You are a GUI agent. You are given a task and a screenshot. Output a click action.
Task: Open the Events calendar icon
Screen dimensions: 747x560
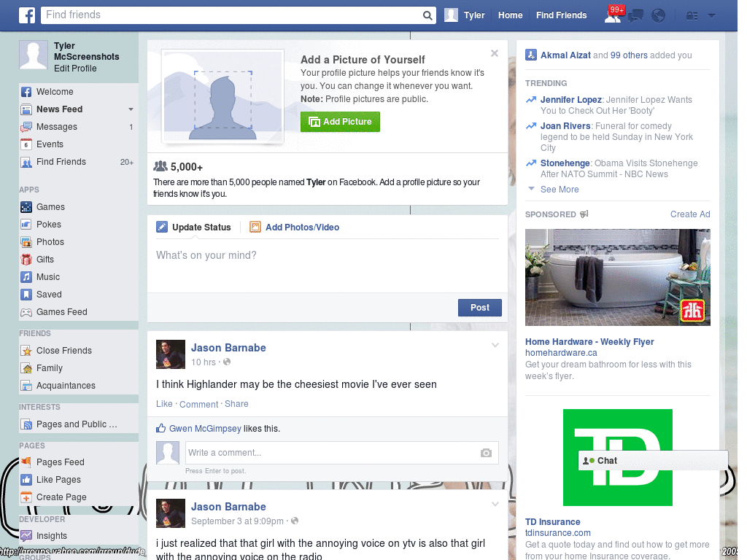click(26, 144)
